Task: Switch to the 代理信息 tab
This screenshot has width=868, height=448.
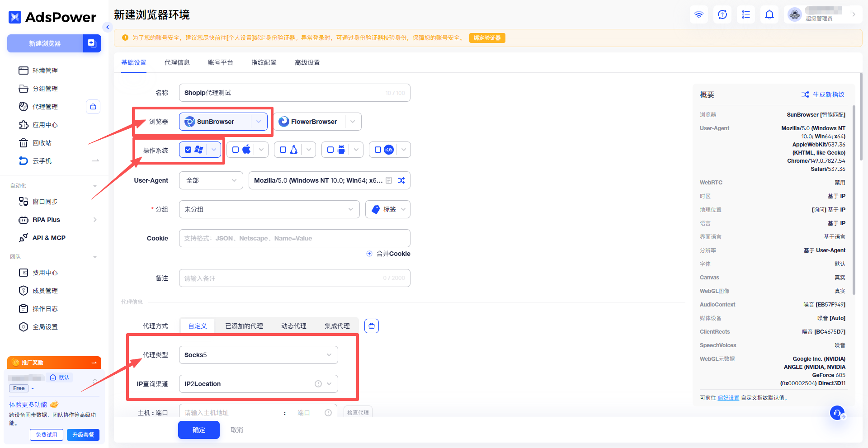Action: point(177,62)
